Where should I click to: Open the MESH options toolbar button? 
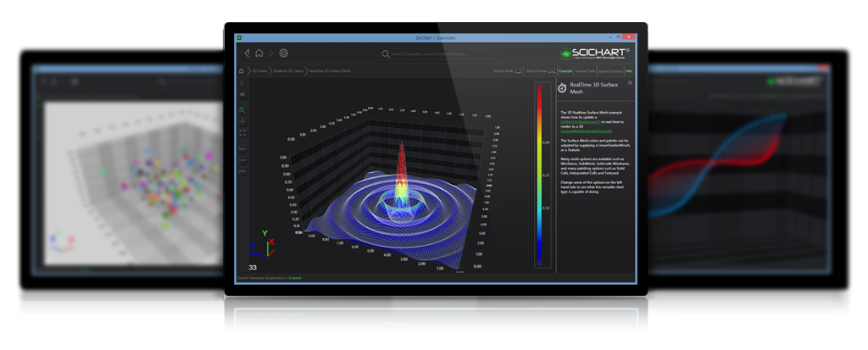click(242, 149)
